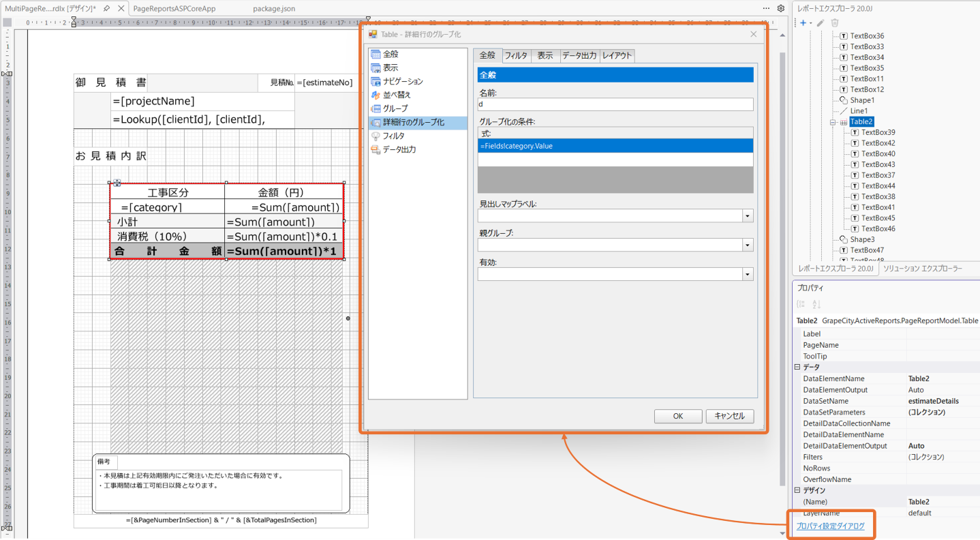Select Table2 node in the report tree
The width and height of the screenshot is (980, 540).
click(x=861, y=121)
